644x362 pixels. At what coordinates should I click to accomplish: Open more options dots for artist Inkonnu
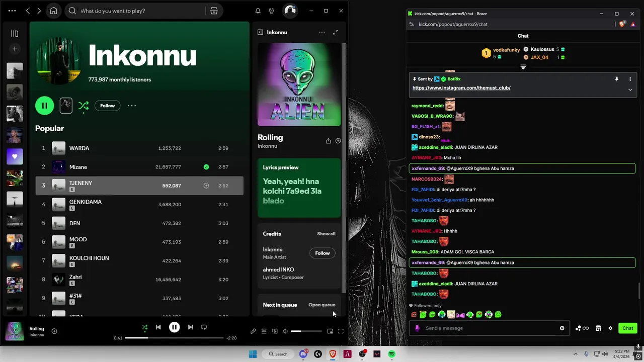132,106
